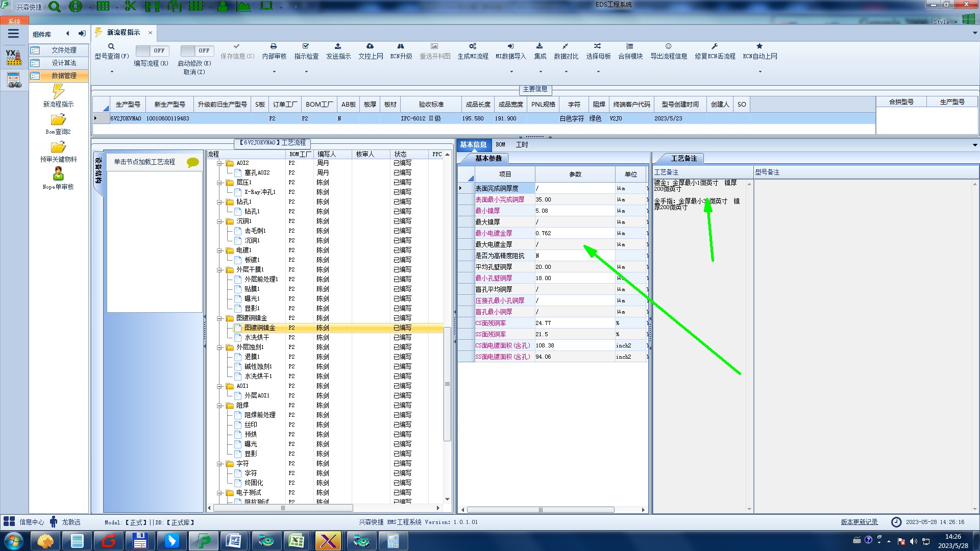Click the 发送指示 upload icon
The image size is (980, 551).
338,46
